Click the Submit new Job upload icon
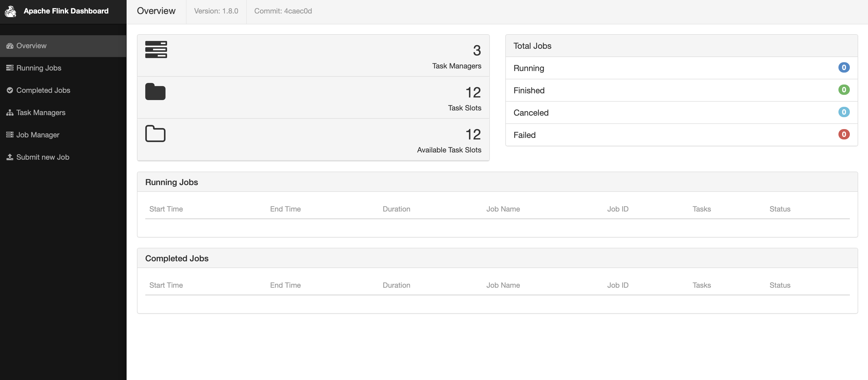 (10, 157)
